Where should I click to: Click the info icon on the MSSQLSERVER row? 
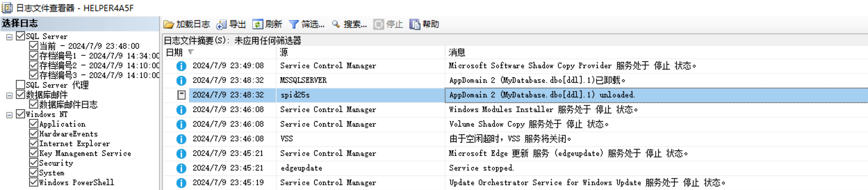(181, 80)
